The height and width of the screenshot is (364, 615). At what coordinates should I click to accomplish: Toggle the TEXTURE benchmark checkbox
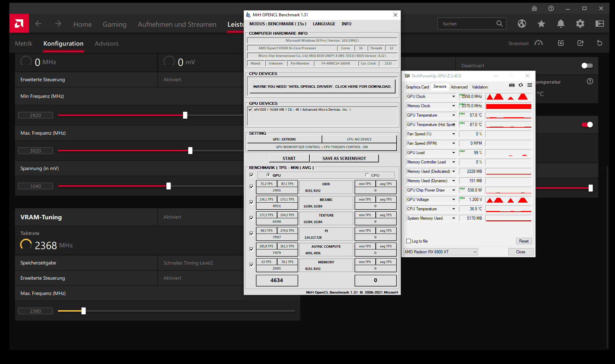(251, 218)
